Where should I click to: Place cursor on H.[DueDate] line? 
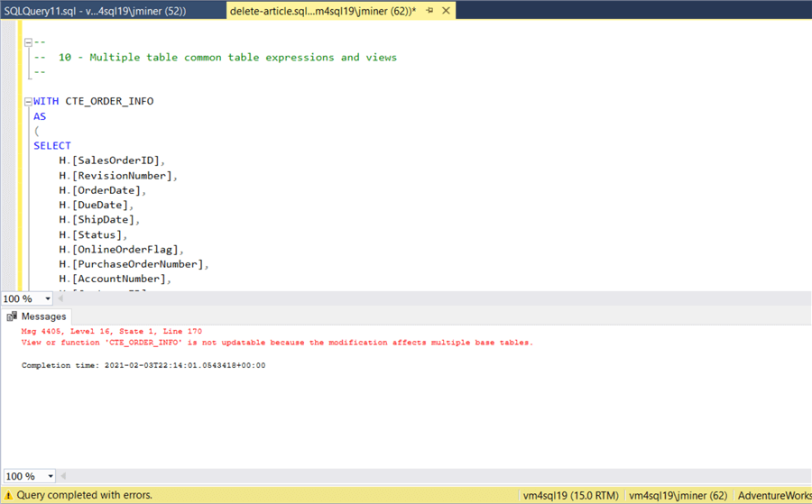tap(96, 205)
